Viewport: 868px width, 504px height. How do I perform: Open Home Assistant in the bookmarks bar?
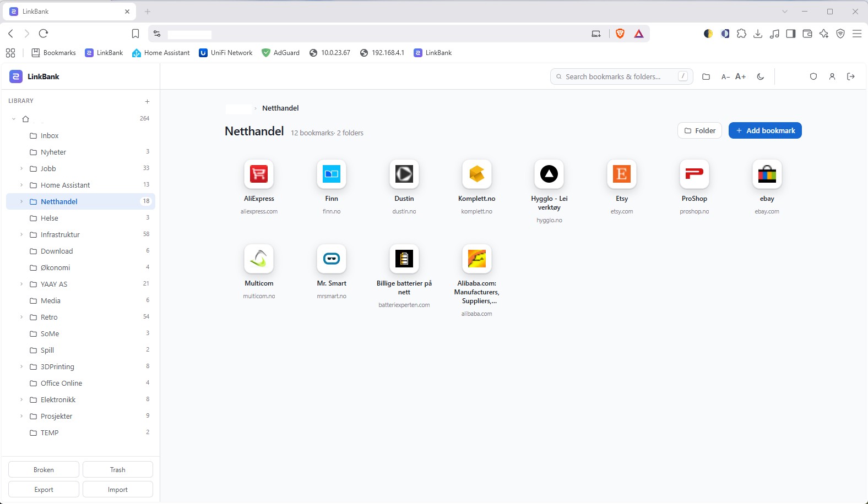pyautogui.click(x=161, y=53)
